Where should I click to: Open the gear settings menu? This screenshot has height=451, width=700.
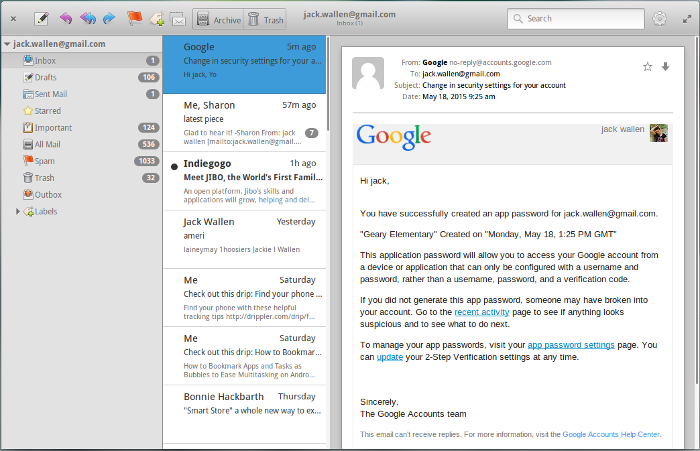(x=659, y=19)
